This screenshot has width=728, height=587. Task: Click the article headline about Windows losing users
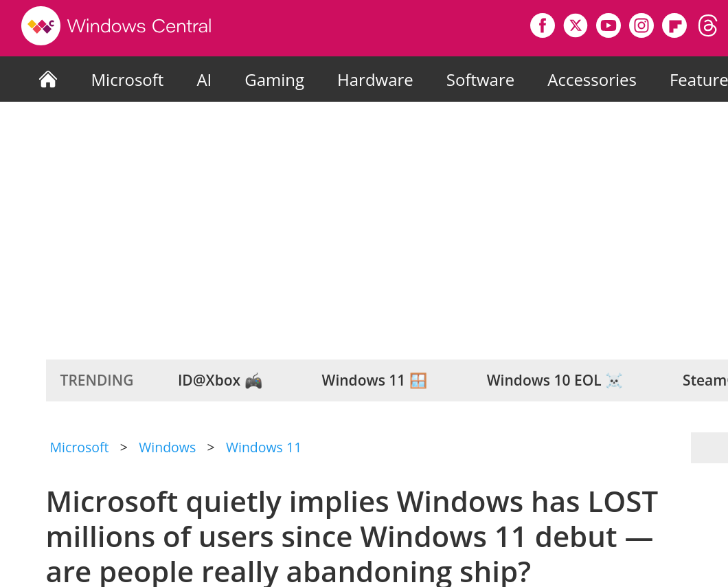click(x=351, y=537)
